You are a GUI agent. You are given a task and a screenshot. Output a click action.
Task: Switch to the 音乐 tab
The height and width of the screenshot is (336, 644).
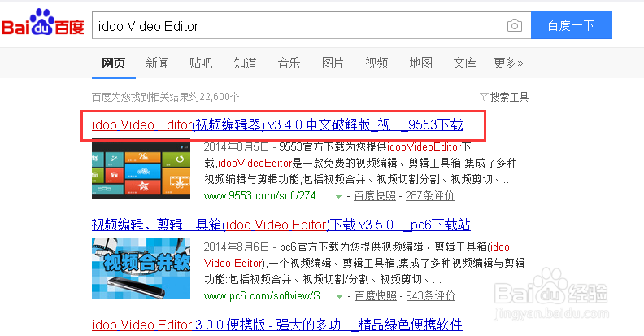289,63
